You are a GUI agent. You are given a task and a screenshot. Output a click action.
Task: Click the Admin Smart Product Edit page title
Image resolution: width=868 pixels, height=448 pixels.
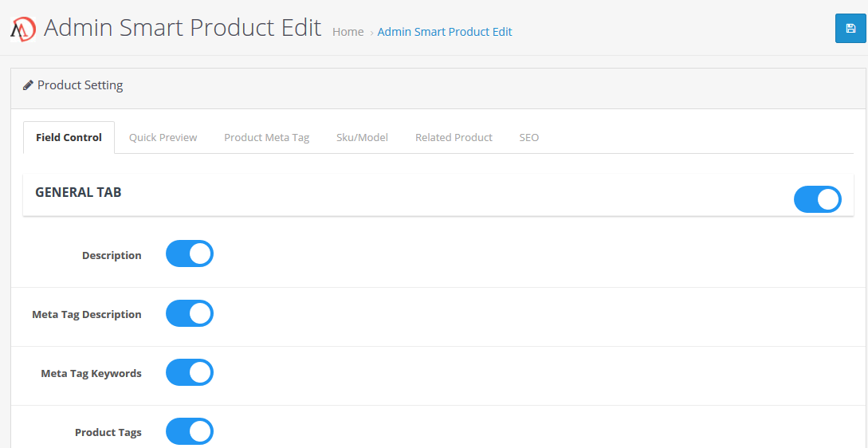pyautogui.click(x=183, y=28)
